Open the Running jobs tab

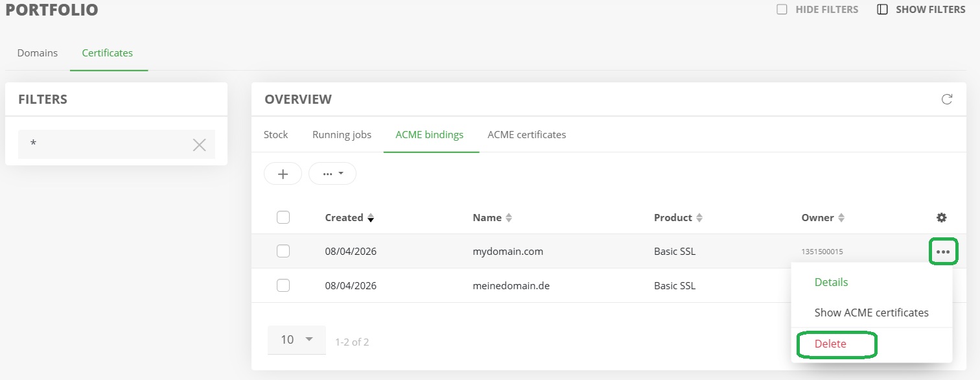pyautogui.click(x=342, y=135)
